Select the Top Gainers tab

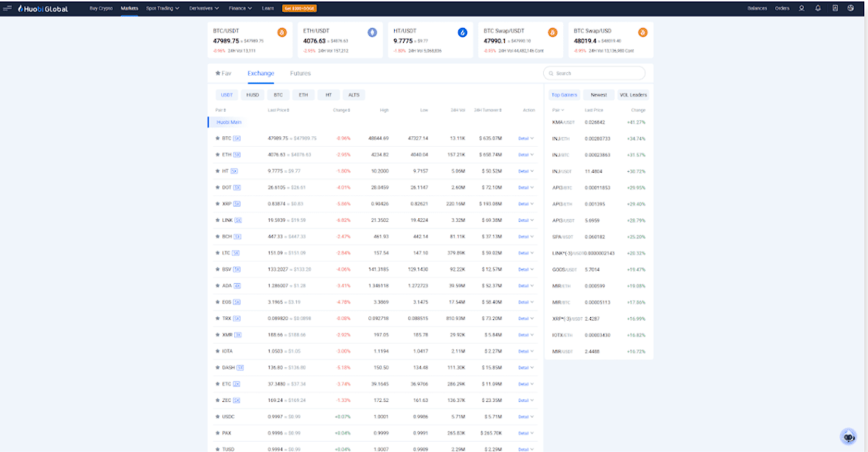(x=564, y=94)
